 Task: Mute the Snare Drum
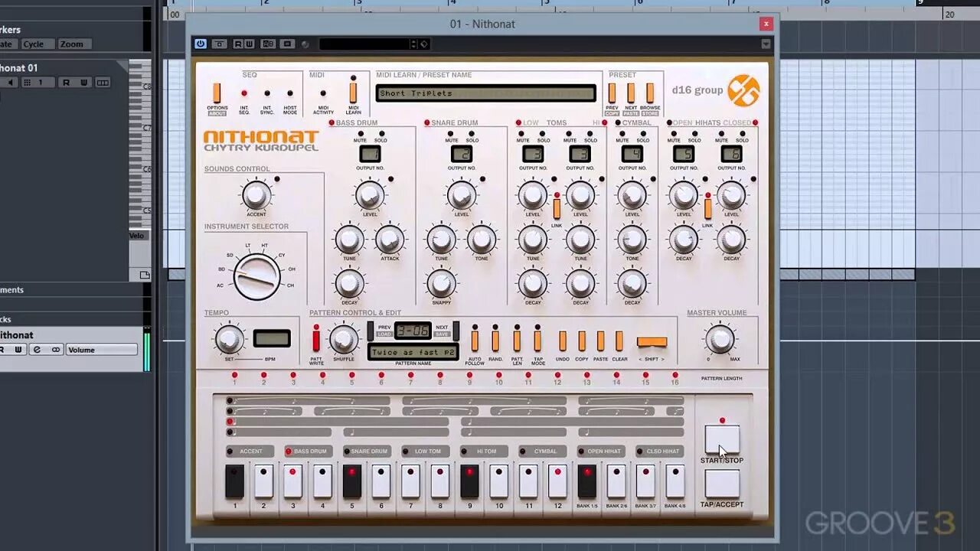452,134
